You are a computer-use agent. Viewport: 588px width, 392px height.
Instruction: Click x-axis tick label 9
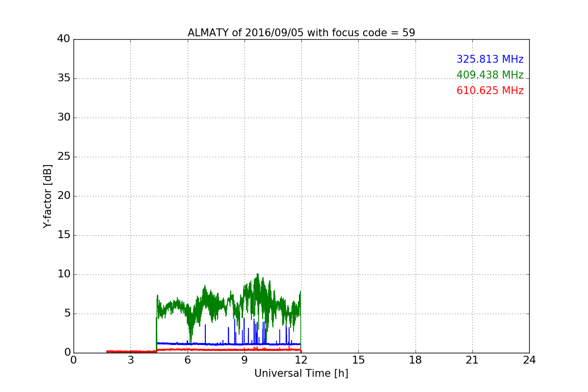pos(245,360)
